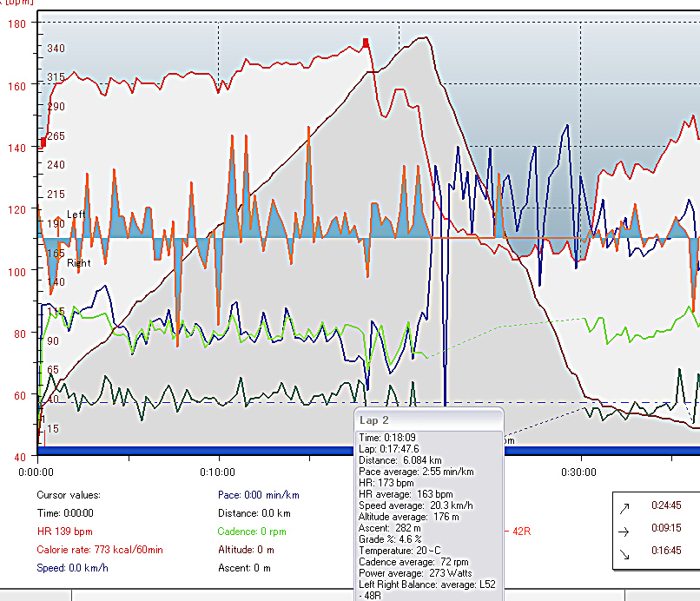Click the 0:24:45 uphill time value
Image resolution: width=700 pixels, height=601 pixels.
coord(666,505)
